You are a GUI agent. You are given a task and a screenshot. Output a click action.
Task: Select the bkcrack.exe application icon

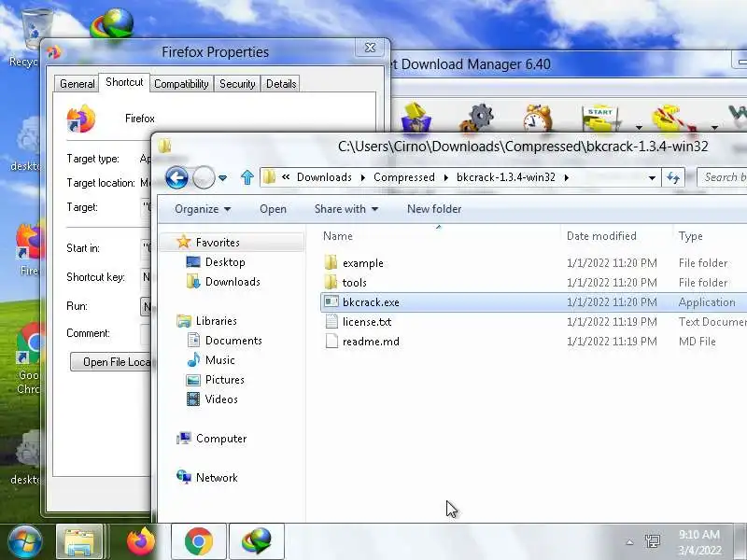click(x=331, y=301)
